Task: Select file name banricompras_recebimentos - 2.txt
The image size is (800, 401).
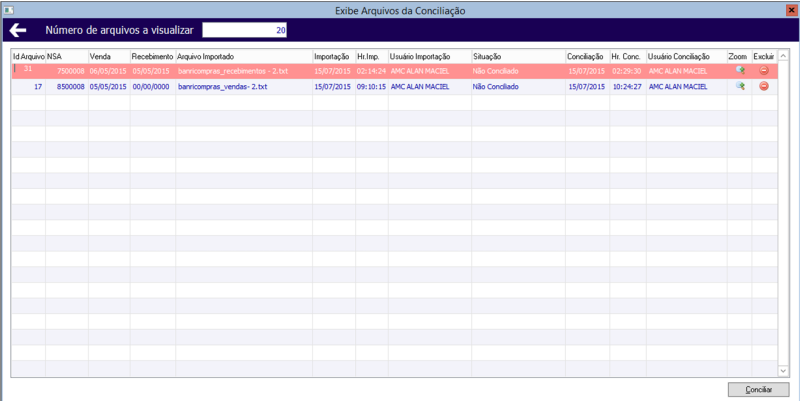Action: coord(233,71)
